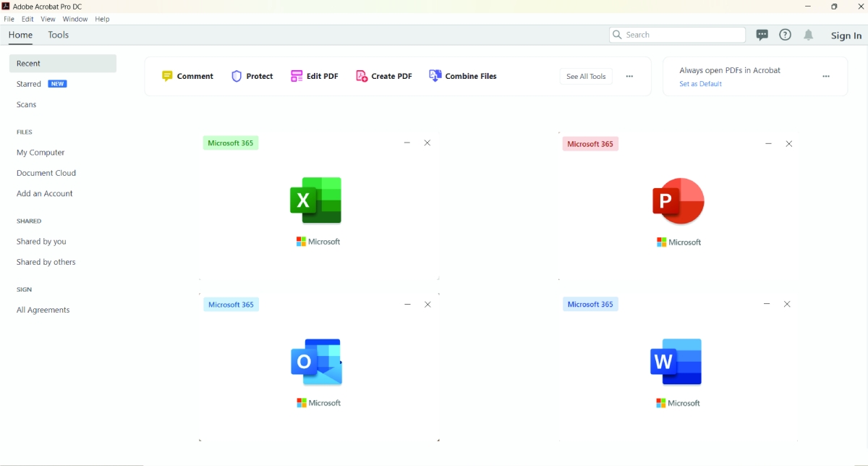Viewport: 868px width, 466px height.
Task: Click the help question mark icon
Action: (785, 35)
